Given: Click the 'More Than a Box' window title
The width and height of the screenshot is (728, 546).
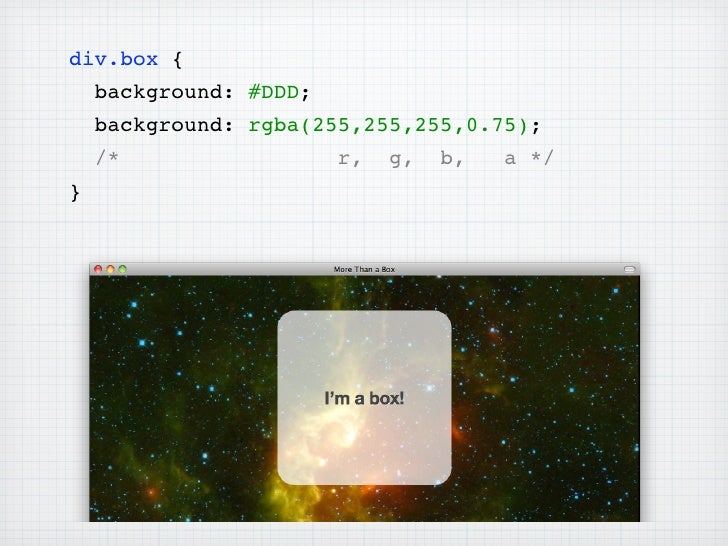Looking at the screenshot, I should [364, 269].
